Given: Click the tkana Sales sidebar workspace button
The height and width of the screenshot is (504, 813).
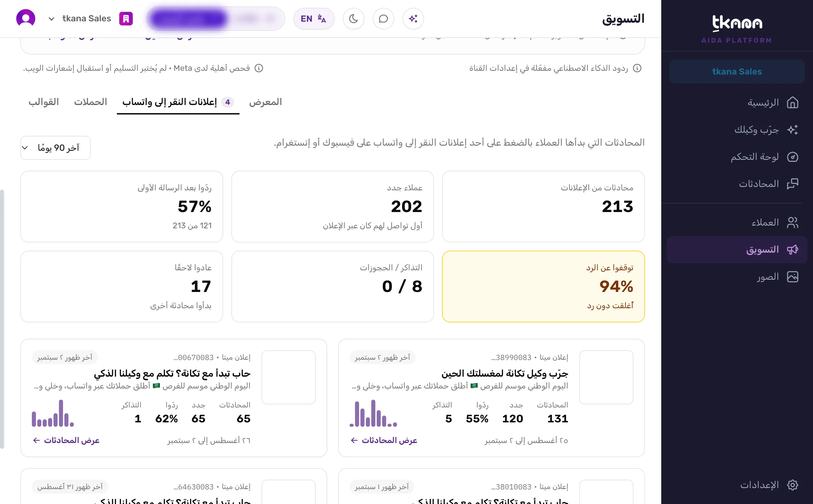Looking at the screenshot, I should click(x=737, y=71).
